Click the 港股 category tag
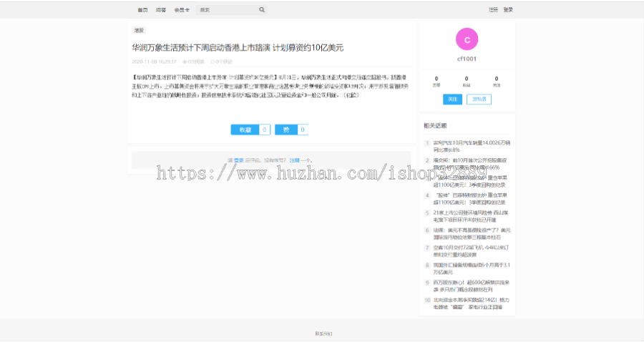 pos(140,30)
